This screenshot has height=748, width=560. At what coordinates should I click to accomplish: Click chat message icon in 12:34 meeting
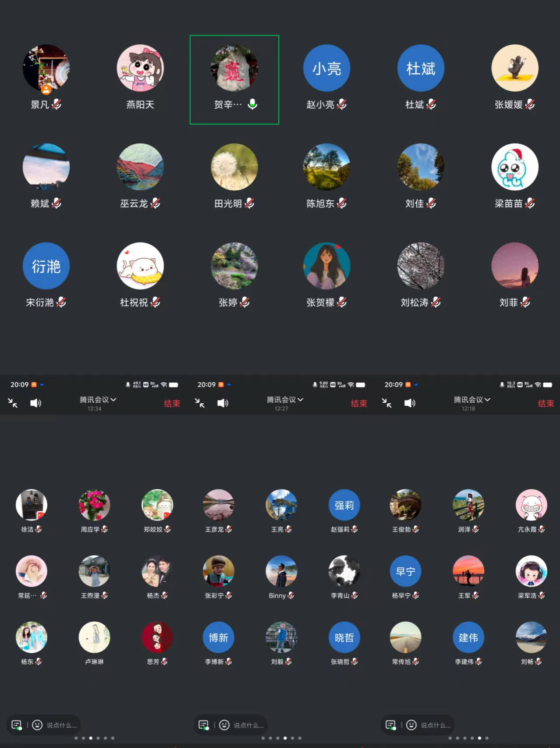17,725
